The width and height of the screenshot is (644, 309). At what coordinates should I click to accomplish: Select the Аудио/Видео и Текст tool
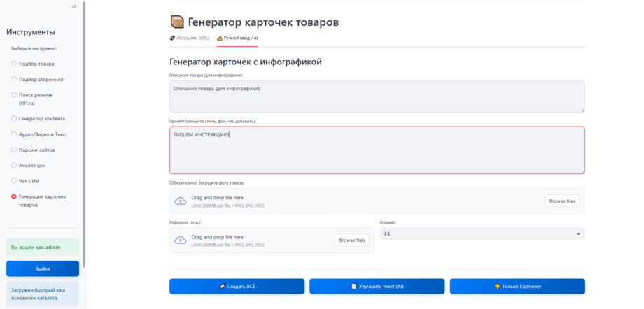pos(39,134)
